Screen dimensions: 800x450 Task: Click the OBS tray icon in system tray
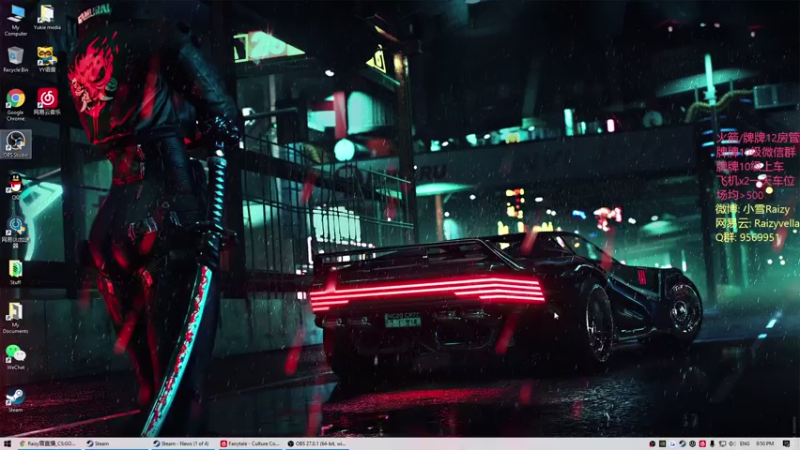653,444
